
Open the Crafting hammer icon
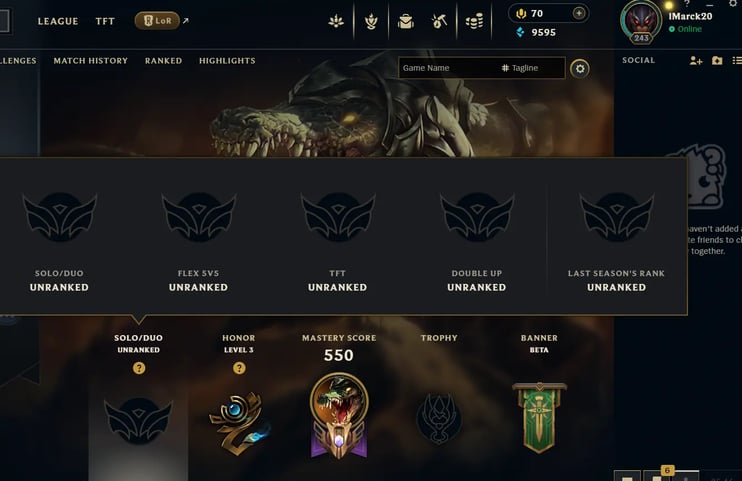[439, 21]
